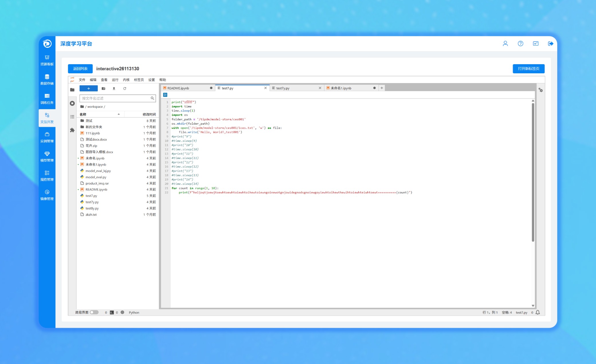This screenshot has width=596, height=364.
Task: Click the new folder icon
Action: pos(103,88)
